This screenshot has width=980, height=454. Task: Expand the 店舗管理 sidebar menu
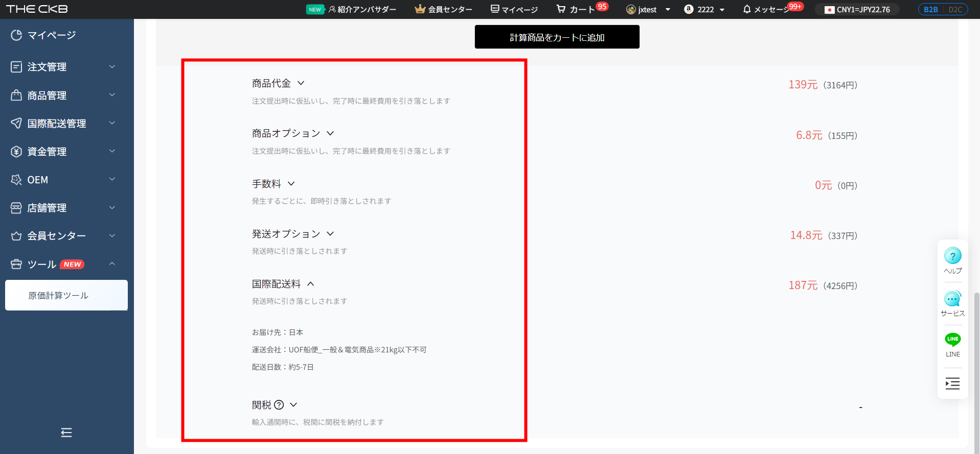(x=66, y=207)
